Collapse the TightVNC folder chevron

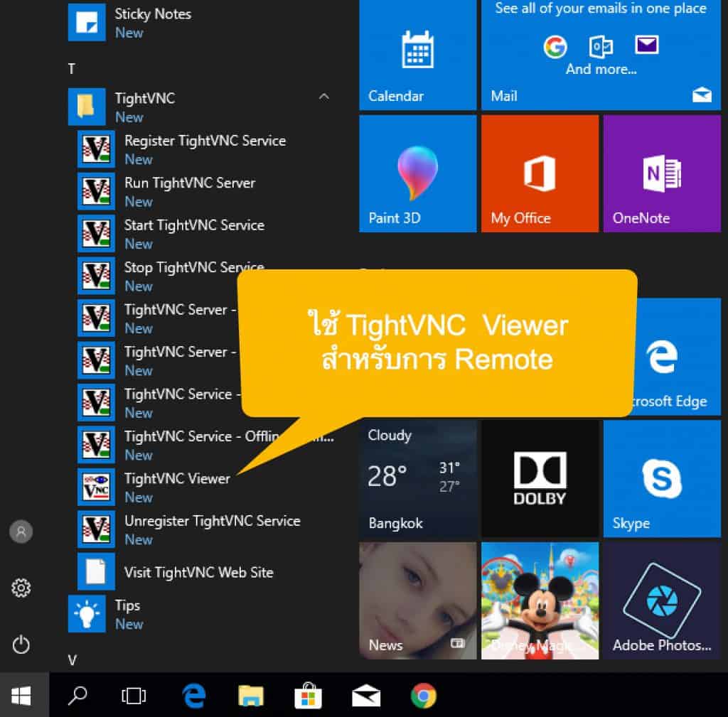click(x=324, y=97)
